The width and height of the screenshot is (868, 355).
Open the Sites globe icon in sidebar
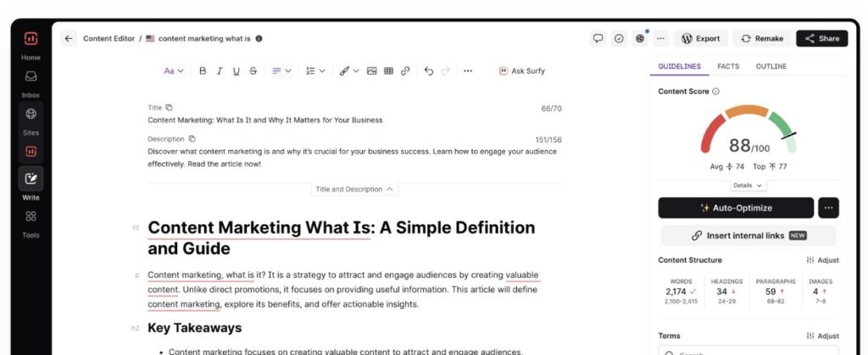point(31,114)
